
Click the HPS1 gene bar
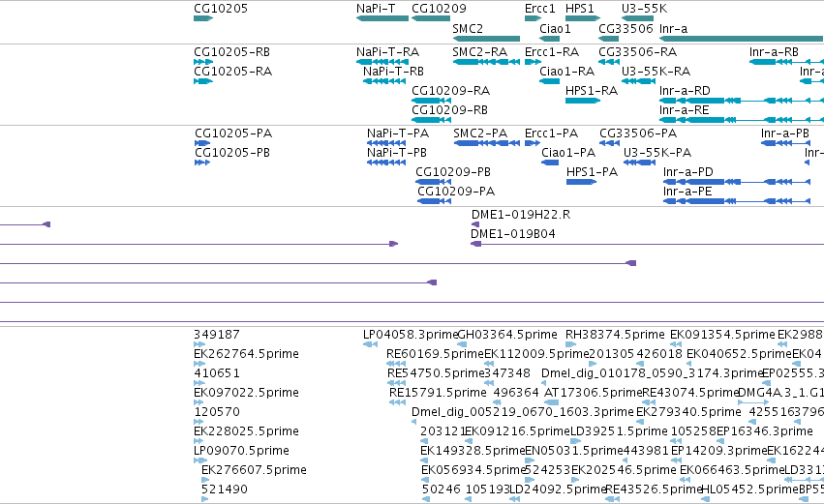(583, 18)
